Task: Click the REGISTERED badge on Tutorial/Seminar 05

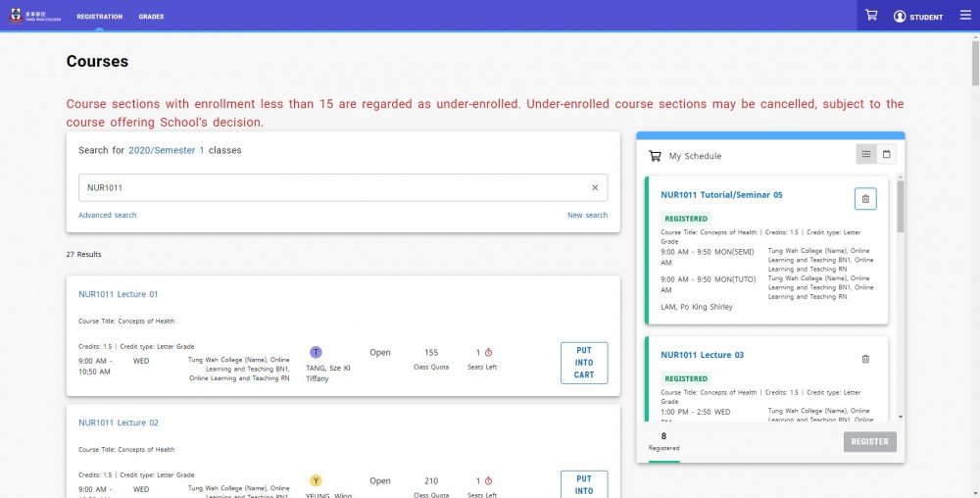Action: click(x=686, y=219)
